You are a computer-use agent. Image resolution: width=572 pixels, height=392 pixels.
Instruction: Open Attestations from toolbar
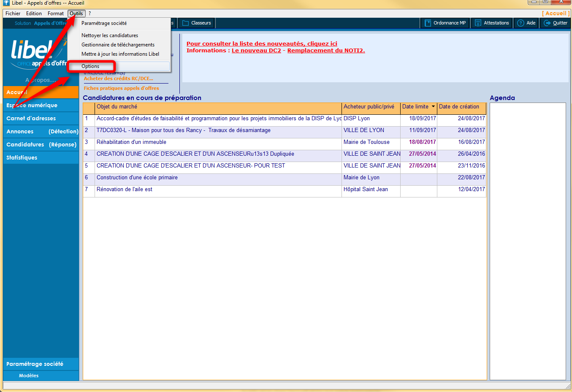click(x=492, y=23)
